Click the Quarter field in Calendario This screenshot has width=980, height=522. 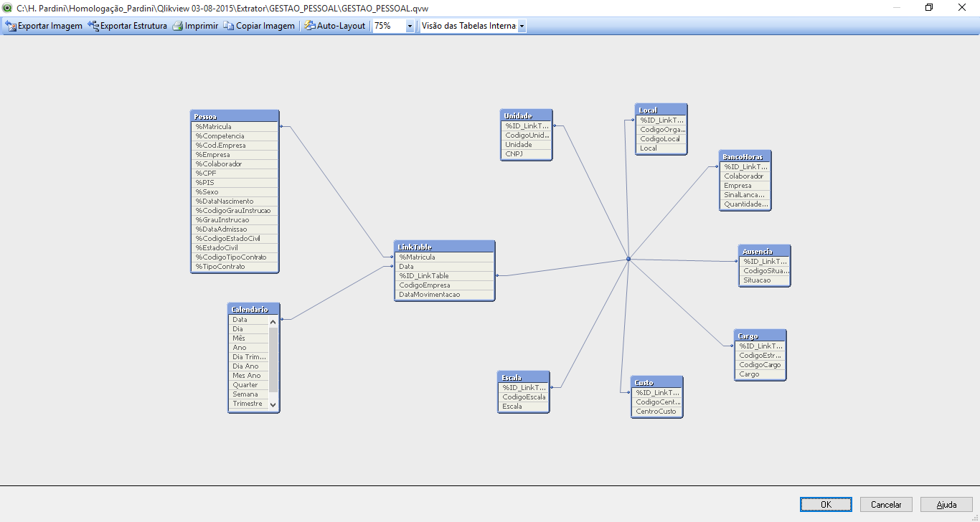pos(249,384)
